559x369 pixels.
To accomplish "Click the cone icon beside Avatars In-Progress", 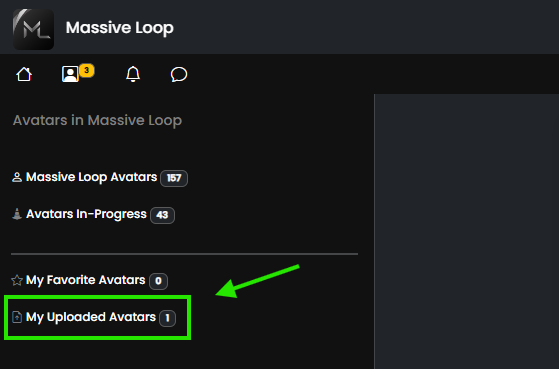I will (17, 214).
